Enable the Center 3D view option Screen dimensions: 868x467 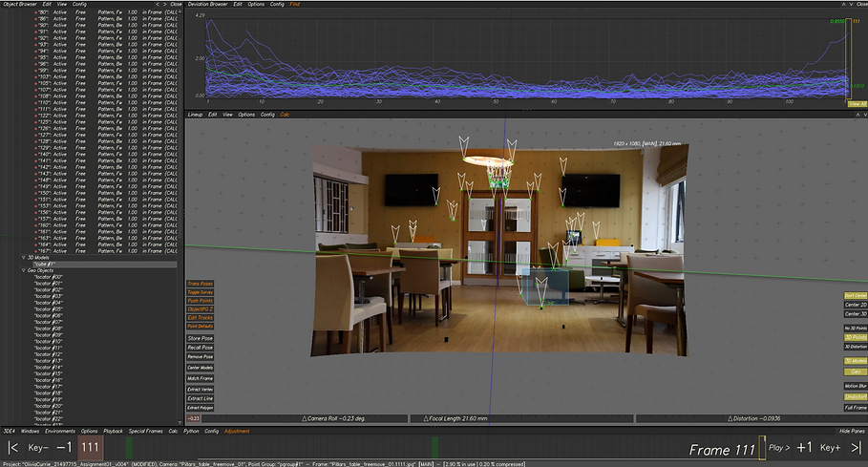pyautogui.click(x=856, y=314)
